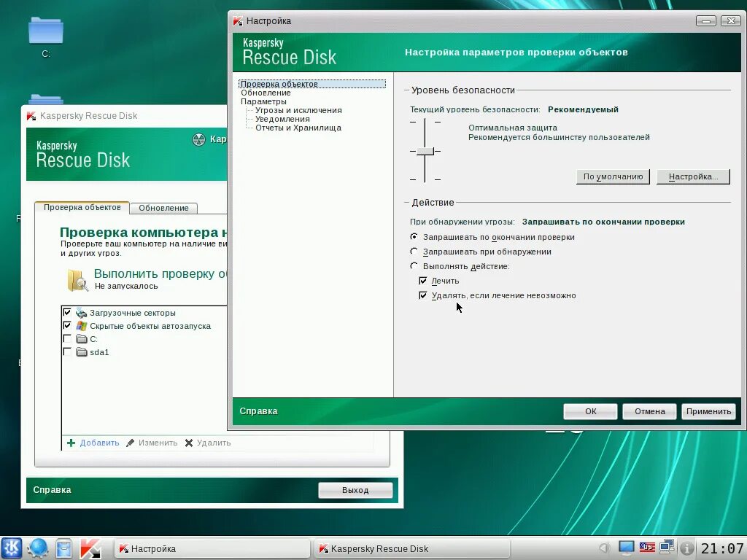The image size is (747, 560).
Task: Activate 'Настройка' window from taskbar
Action: tap(212, 548)
